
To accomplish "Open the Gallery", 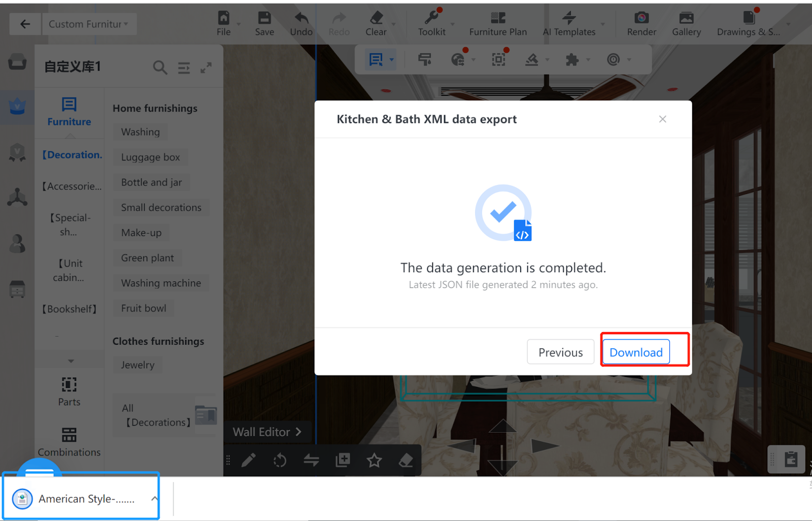I will tap(687, 24).
